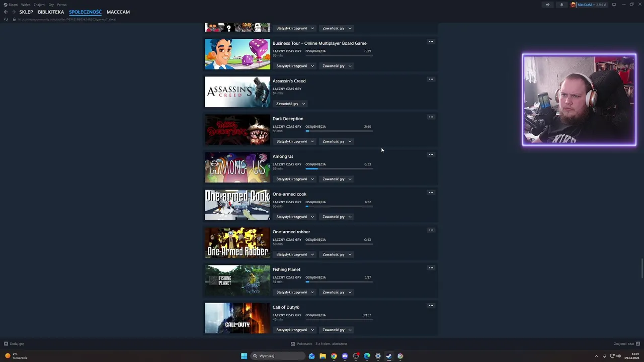Open the weather widget on the taskbar
The height and width of the screenshot is (362, 644).
[x=16, y=356]
